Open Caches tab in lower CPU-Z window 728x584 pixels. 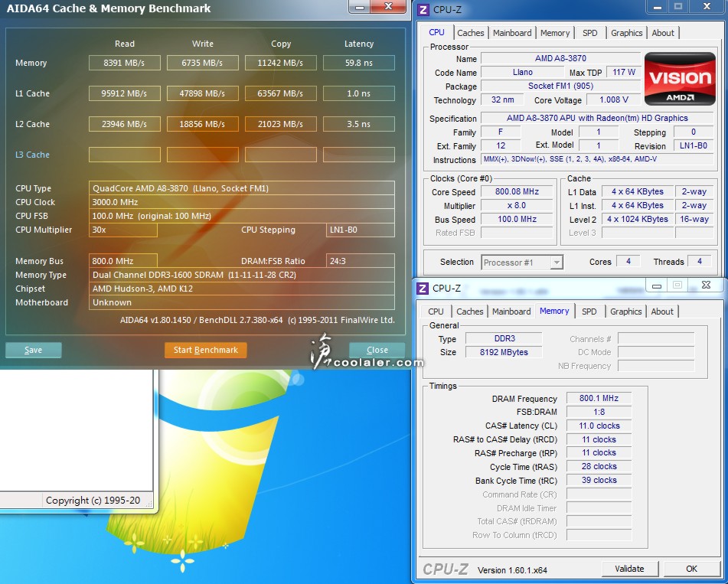(x=469, y=312)
